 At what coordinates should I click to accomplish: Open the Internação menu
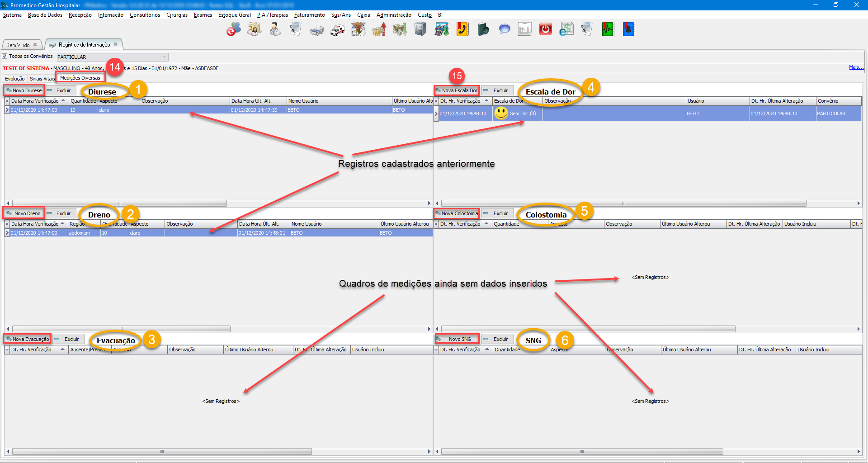click(110, 15)
